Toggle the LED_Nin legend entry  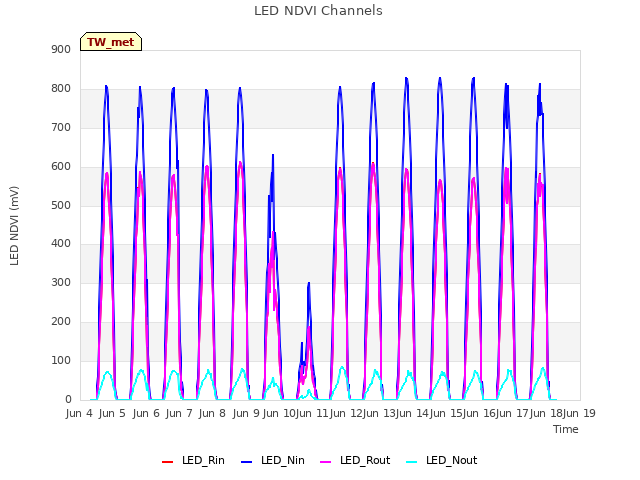click(273, 461)
